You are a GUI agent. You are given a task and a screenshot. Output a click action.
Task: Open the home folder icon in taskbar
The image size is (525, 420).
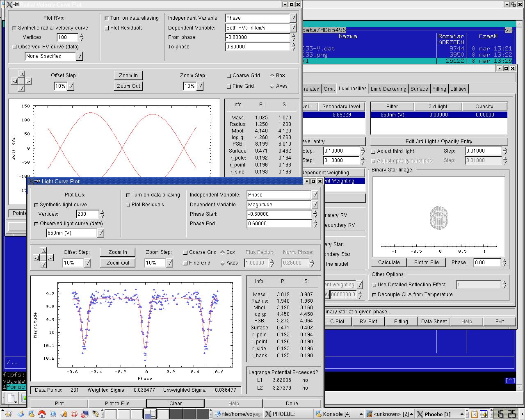(42, 414)
